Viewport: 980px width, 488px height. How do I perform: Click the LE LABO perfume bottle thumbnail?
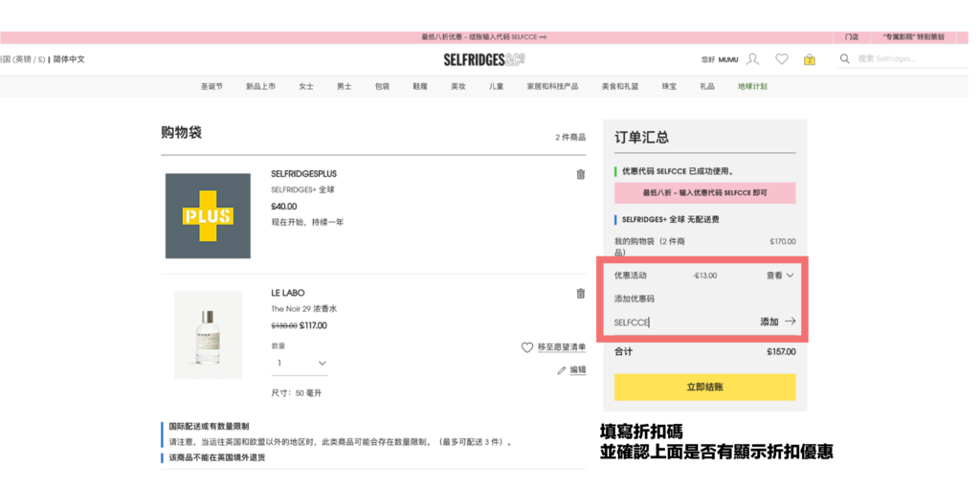208,335
